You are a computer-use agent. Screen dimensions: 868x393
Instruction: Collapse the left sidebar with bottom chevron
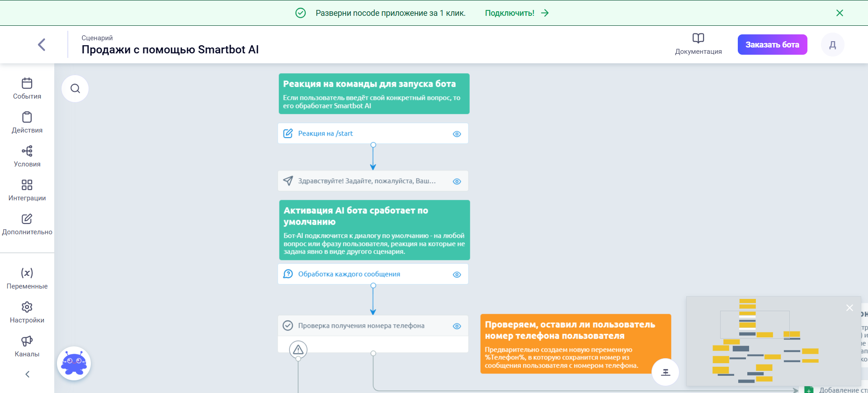tap(27, 374)
